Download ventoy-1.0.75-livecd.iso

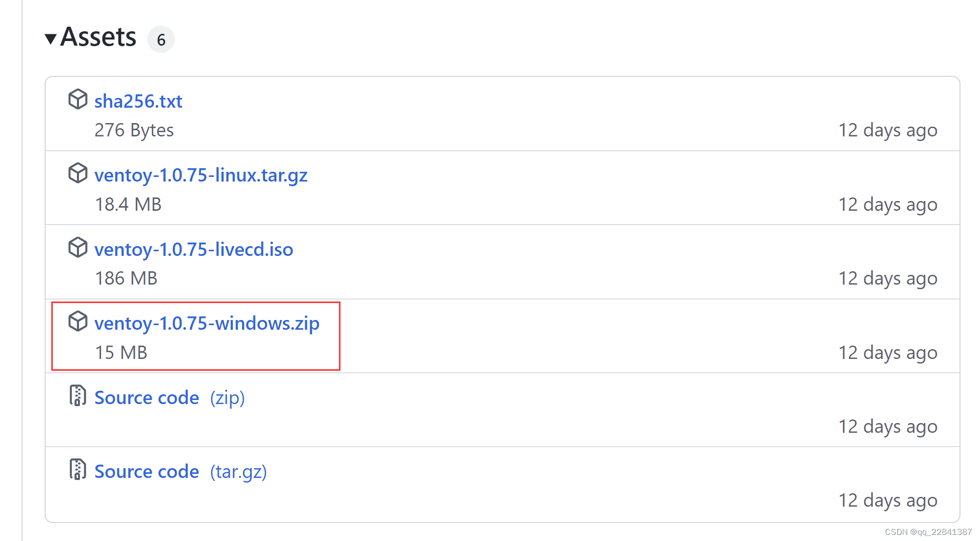click(x=194, y=249)
